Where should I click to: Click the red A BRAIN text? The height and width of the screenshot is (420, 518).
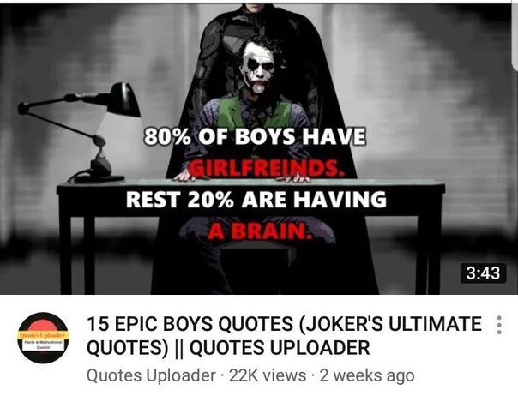(x=260, y=231)
